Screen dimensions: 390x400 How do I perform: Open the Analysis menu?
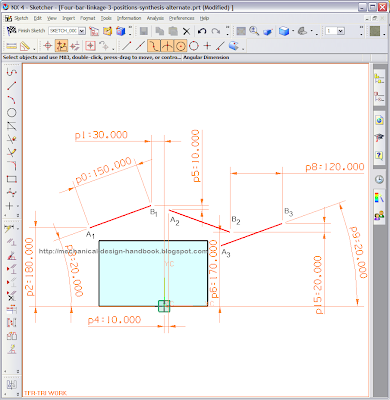(x=155, y=18)
